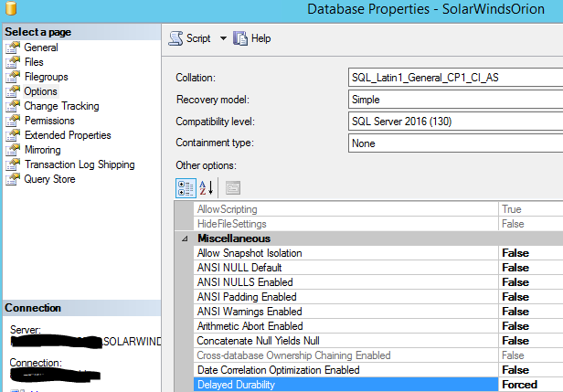
Task: Click False value for ANSI Padding Enabled
Action: click(515, 297)
